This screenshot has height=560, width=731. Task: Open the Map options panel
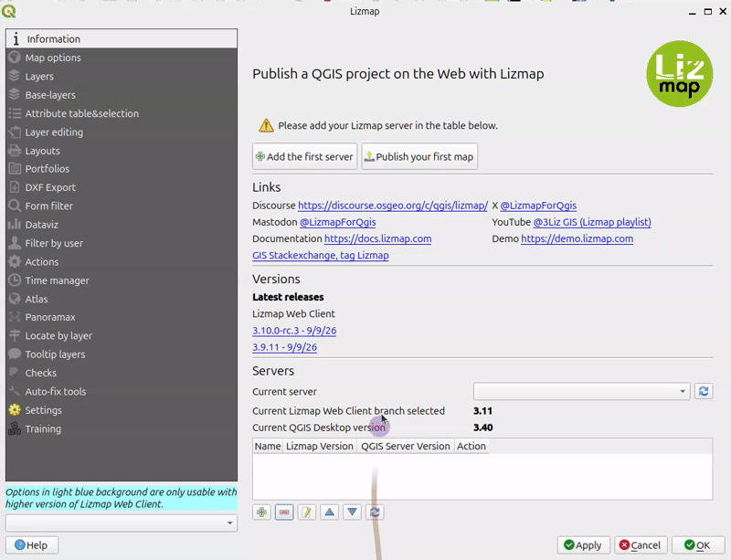122,58
